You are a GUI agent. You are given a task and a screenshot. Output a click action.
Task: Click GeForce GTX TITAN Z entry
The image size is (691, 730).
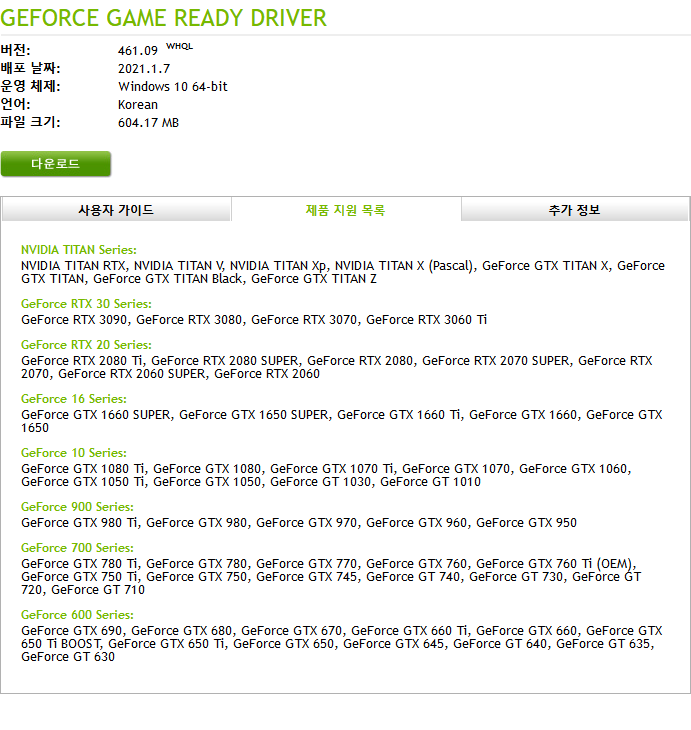tap(314, 279)
